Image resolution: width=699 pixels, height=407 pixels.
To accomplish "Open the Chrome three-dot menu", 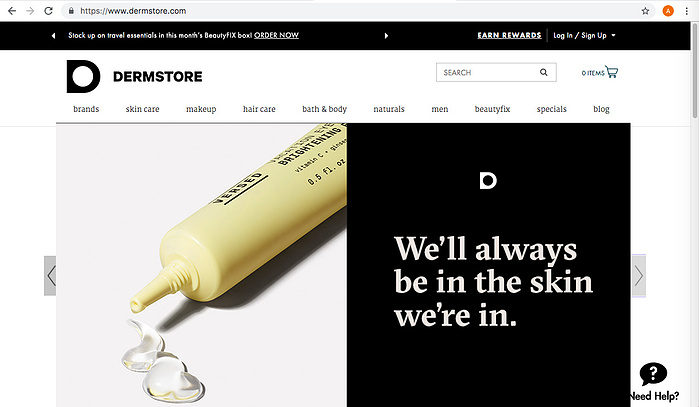I will tap(687, 11).
